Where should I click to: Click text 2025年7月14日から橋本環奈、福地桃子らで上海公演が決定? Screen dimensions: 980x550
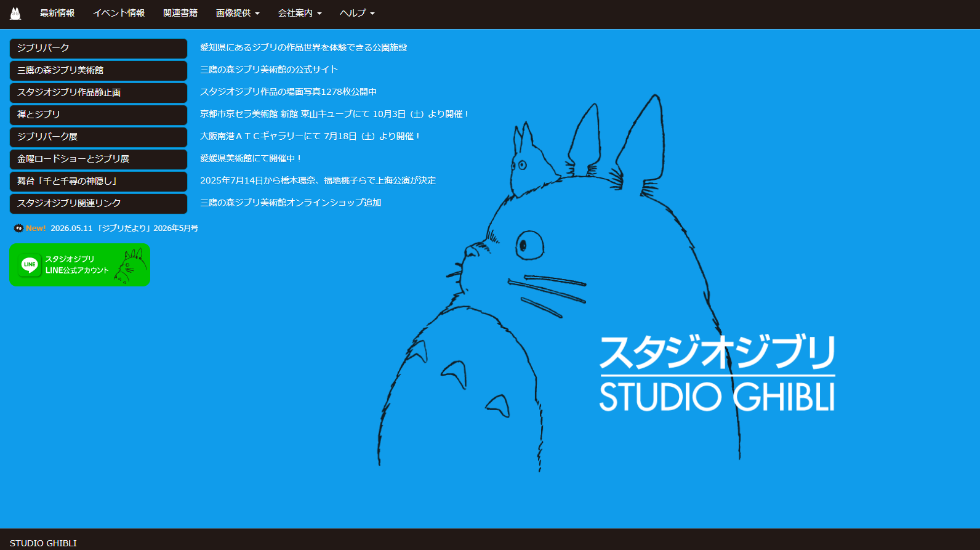[318, 180]
